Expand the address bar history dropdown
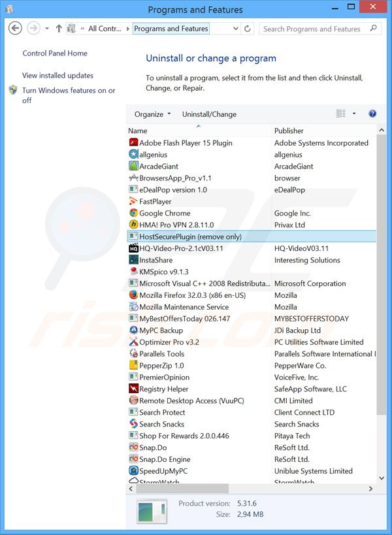 236,29
